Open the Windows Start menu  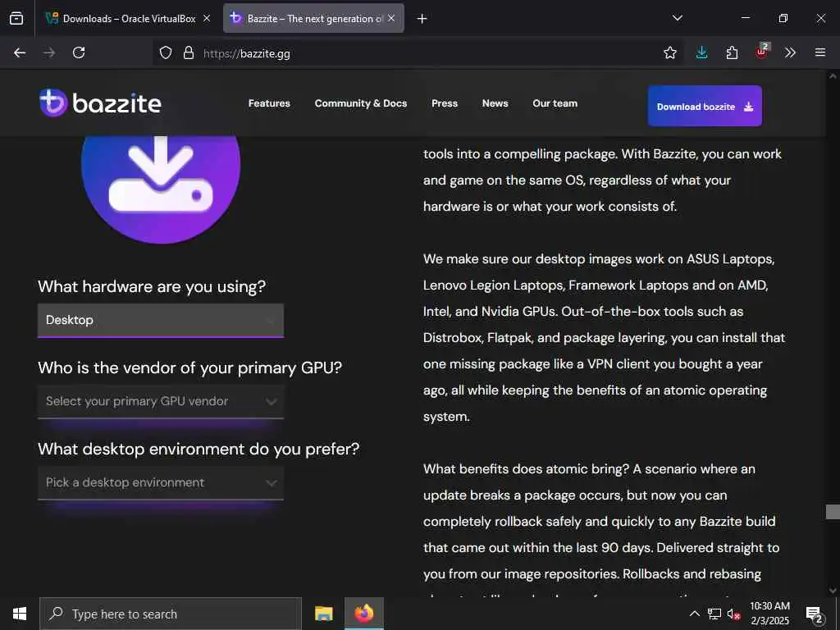pos(20,614)
